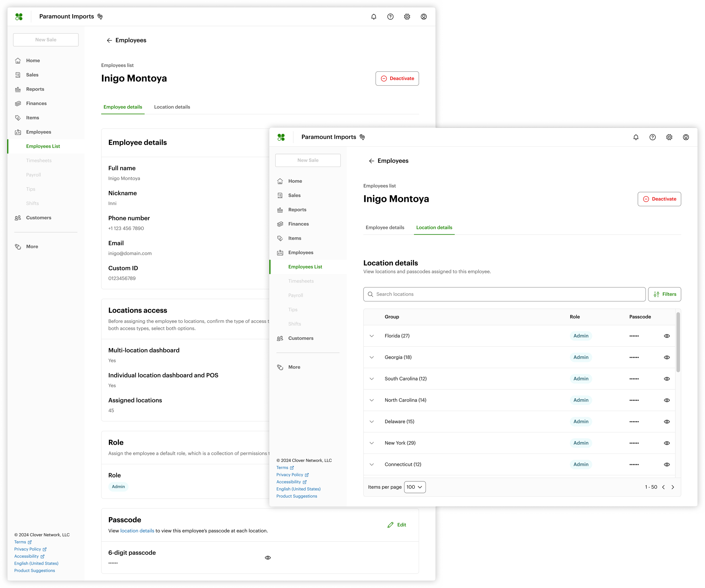Switch to Location details tab in back window
The image size is (705, 588).
(x=172, y=107)
